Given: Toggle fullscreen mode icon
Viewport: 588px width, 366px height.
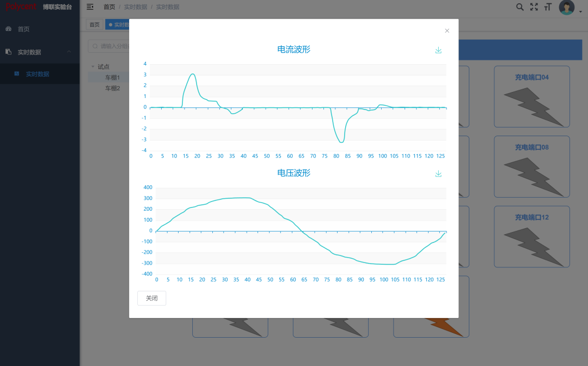Looking at the screenshot, I should coord(534,7).
